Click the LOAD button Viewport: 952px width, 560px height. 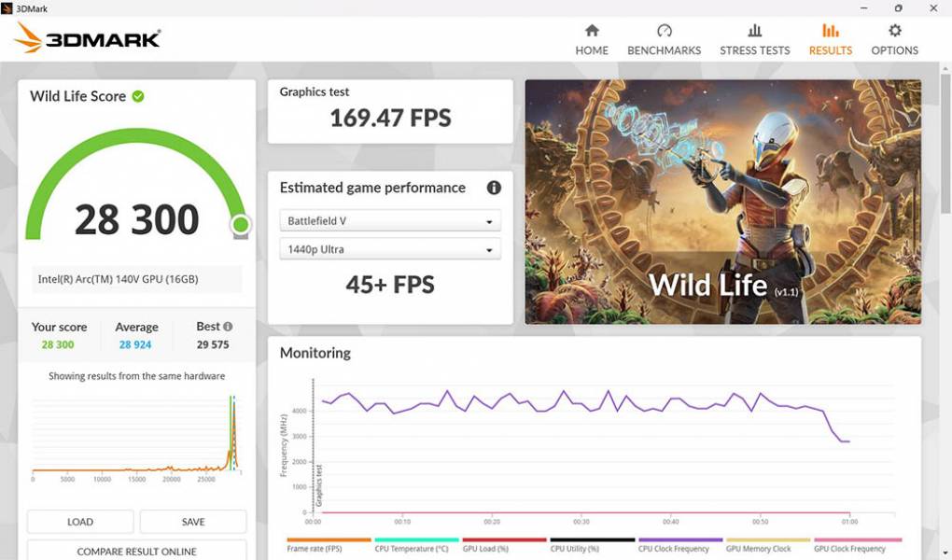pyautogui.click(x=80, y=522)
